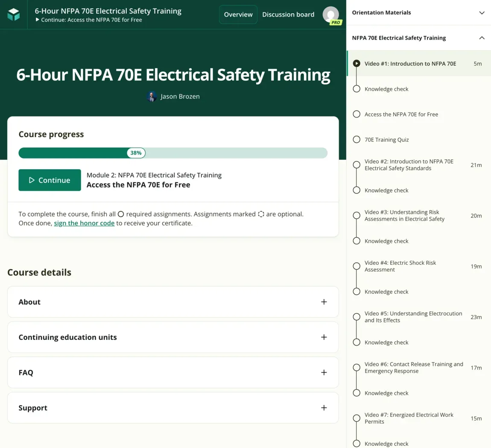Click the status circle beside Video #2
This screenshot has height=448, width=491.
point(357,165)
